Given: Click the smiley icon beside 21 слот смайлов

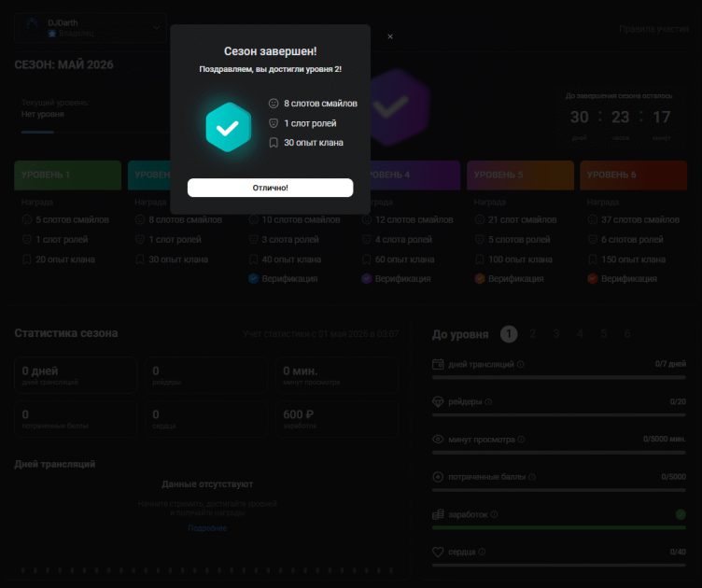Looking at the screenshot, I should pyautogui.click(x=480, y=219).
